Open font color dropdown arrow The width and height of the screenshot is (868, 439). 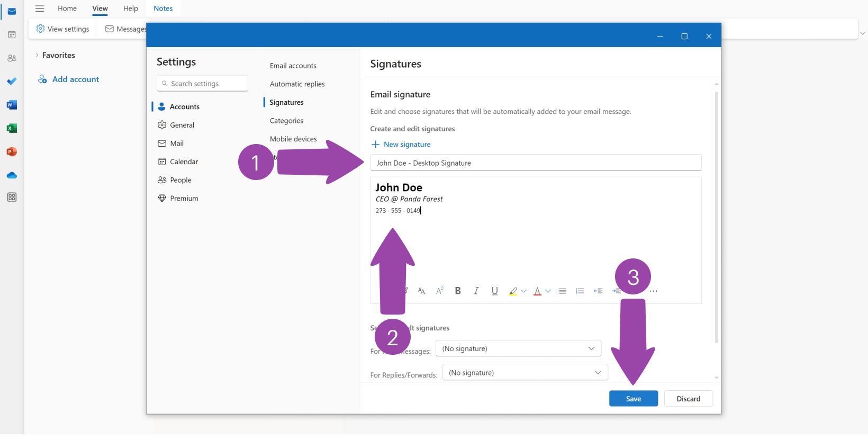pyautogui.click(x=548, y=291)
